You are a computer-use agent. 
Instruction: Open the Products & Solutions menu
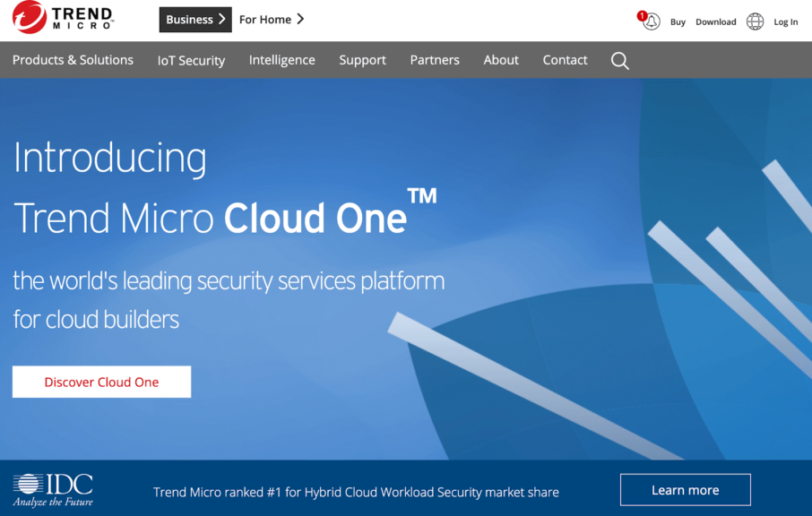73,60
